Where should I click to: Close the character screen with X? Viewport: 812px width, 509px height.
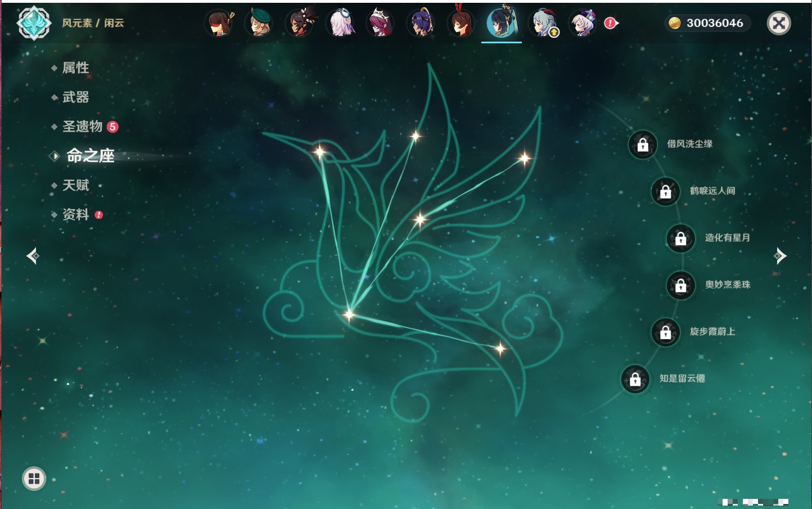point(779,23)
